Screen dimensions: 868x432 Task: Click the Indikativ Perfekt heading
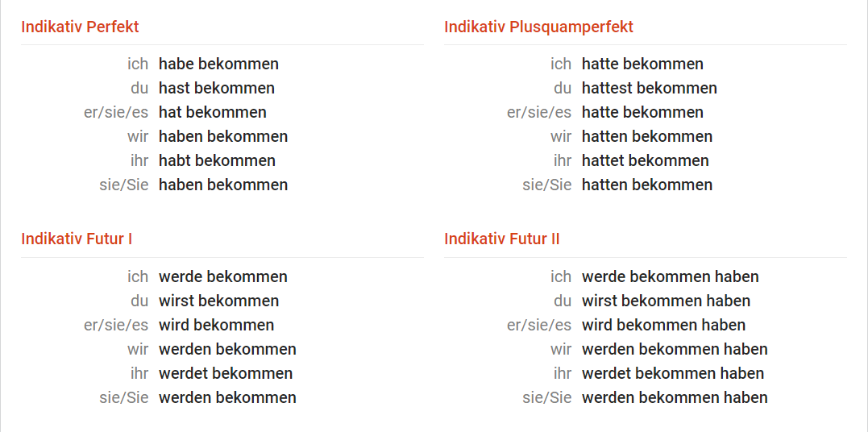pyautogui.click(x=80, y=27)
